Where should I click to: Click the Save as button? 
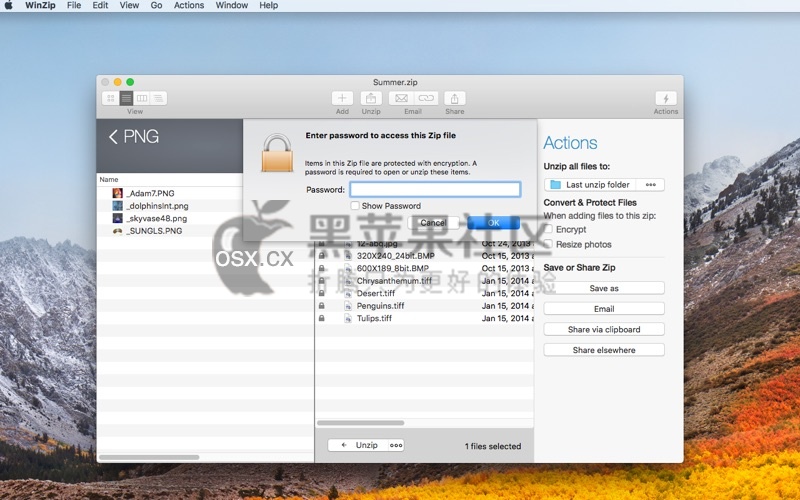tap(604, 288)
